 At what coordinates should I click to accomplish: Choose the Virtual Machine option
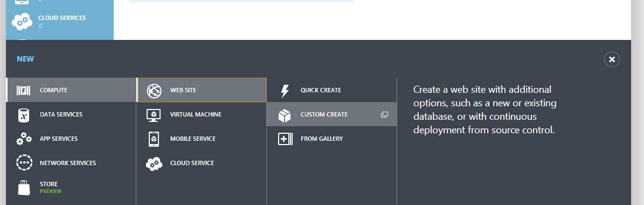point(202,114)
